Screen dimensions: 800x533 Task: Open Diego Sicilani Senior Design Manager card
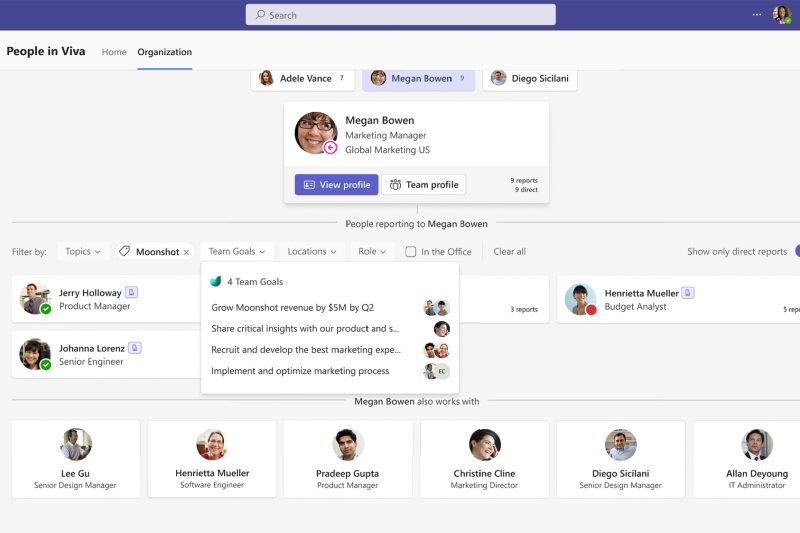[x=620, y=459]
